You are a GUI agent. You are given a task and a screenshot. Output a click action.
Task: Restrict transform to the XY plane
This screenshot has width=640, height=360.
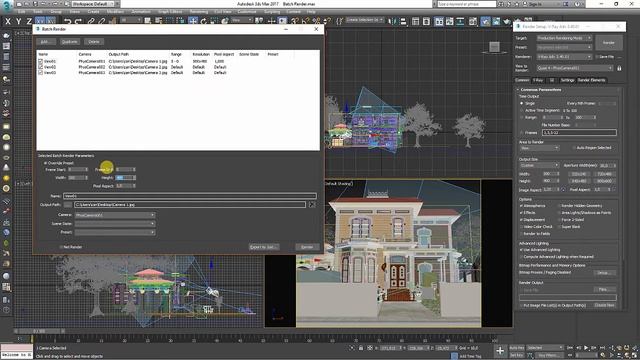tap(40, 21)
